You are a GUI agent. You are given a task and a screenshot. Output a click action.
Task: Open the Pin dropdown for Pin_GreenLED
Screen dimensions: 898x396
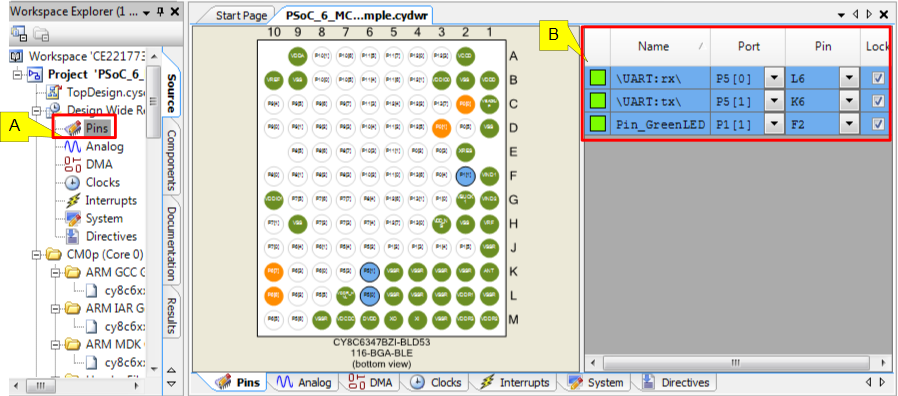coord(849,124)
